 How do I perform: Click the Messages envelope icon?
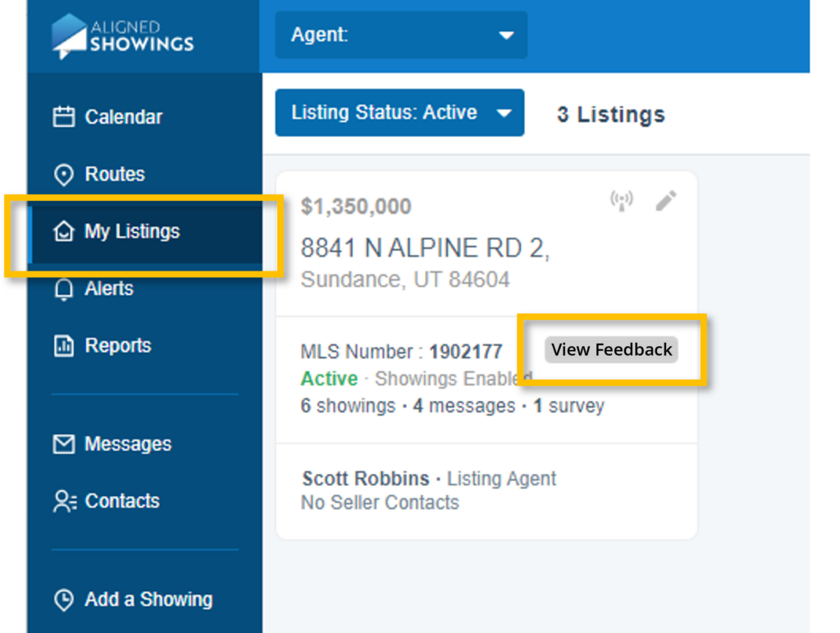pyautogui.click(x=63, y=444)
